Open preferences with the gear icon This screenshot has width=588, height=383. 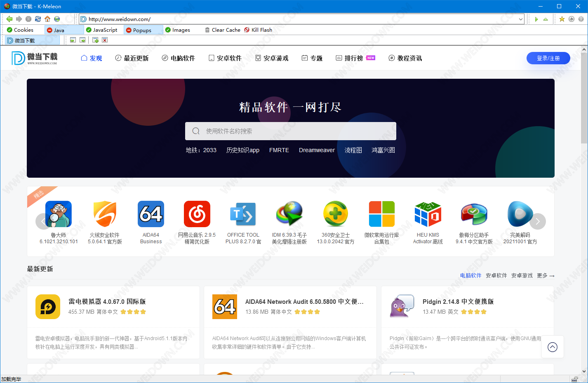581,19
